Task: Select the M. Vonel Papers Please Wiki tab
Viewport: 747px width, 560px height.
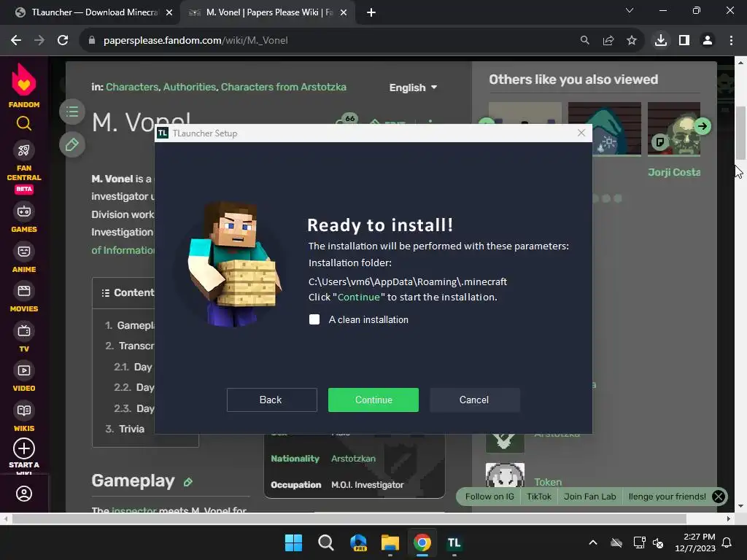Action: pyautogui.click(x=269, y=12)
